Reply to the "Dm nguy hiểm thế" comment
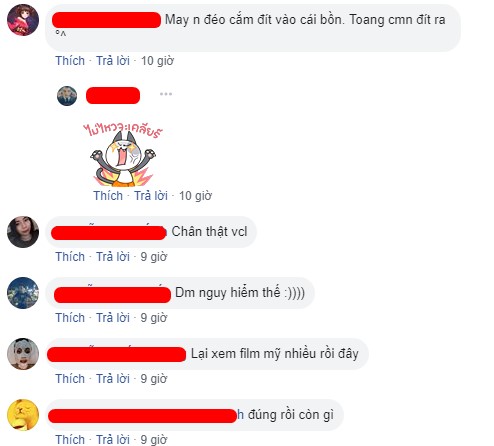494x446 pixels. [113, 318]
